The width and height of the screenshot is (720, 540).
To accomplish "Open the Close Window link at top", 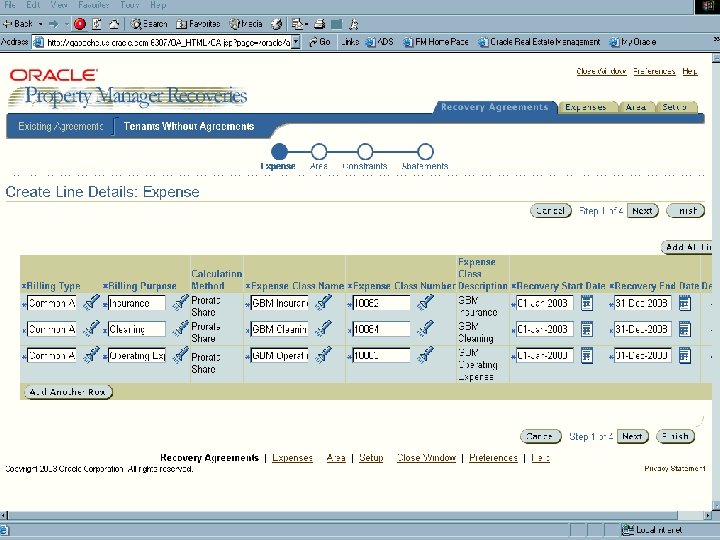I will [602, 71].
